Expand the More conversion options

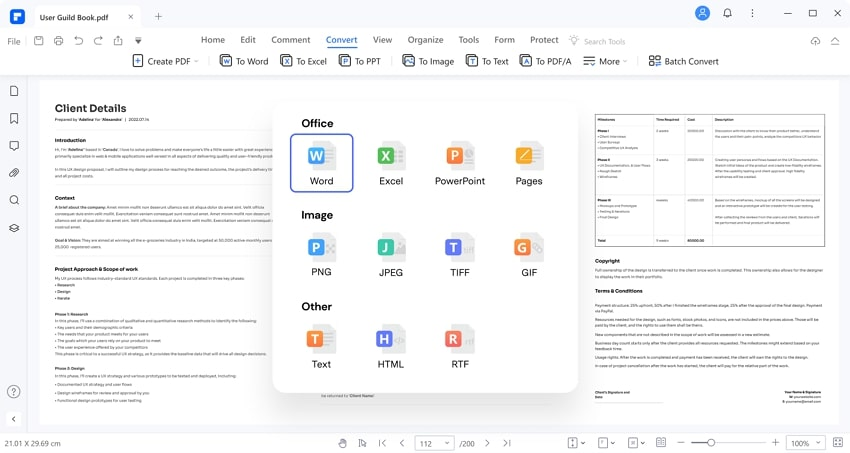605,61
